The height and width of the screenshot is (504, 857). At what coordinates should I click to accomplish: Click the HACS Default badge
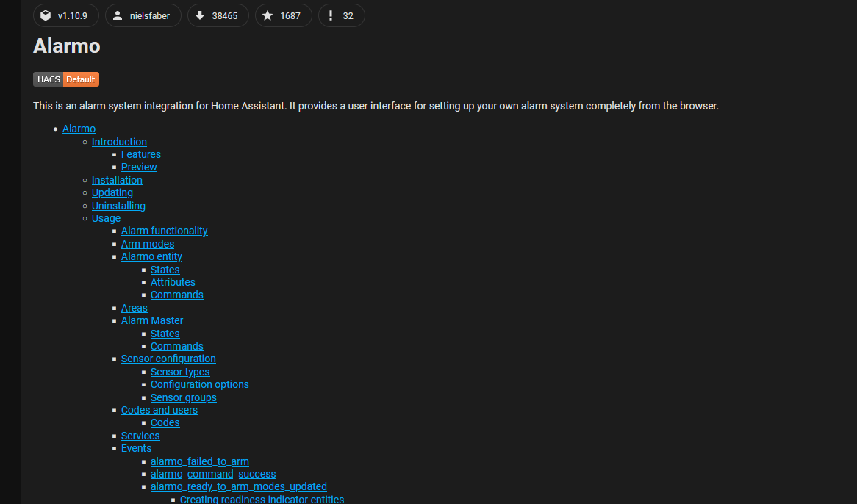pyautogui.click(x=66, y=79)
